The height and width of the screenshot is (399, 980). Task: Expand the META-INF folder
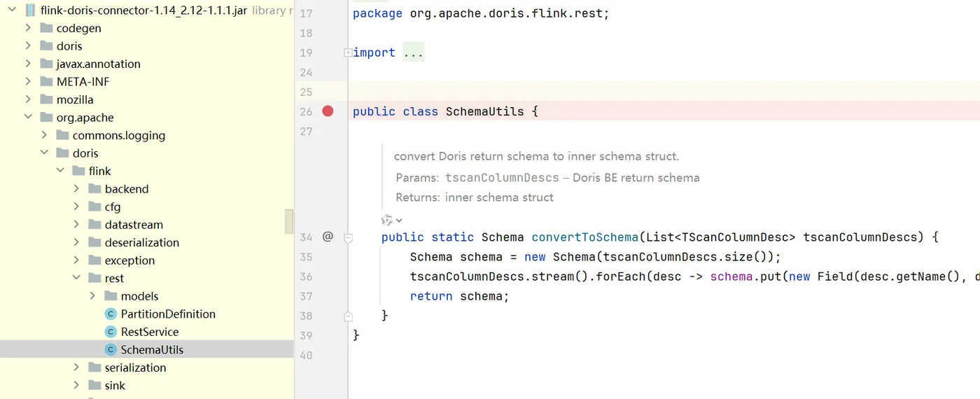(28, 82)
